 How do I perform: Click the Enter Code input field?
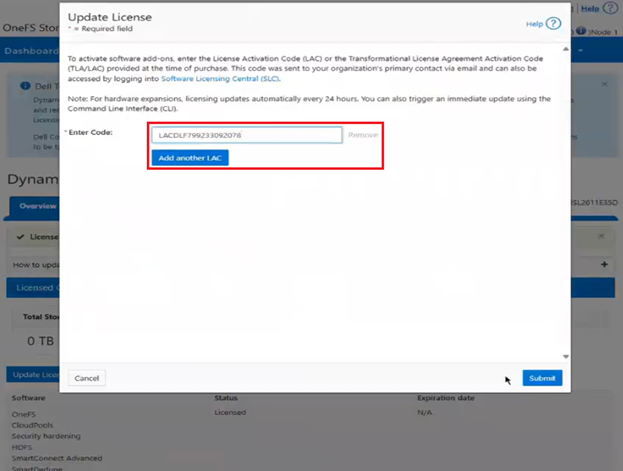click(x=246, y=134)
